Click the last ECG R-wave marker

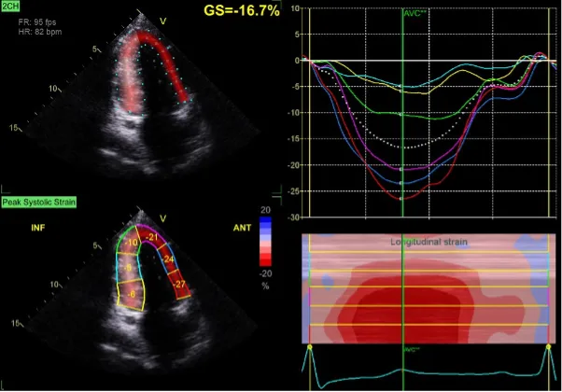click(548, 347)
